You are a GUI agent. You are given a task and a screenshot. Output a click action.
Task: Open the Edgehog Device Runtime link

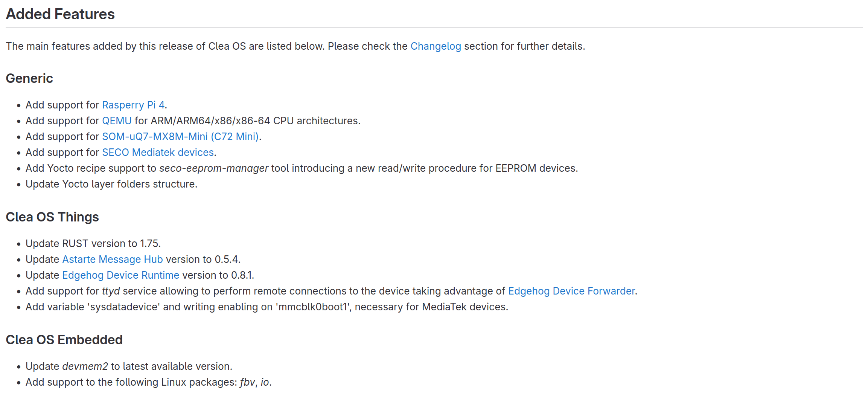tap(120, 275)
